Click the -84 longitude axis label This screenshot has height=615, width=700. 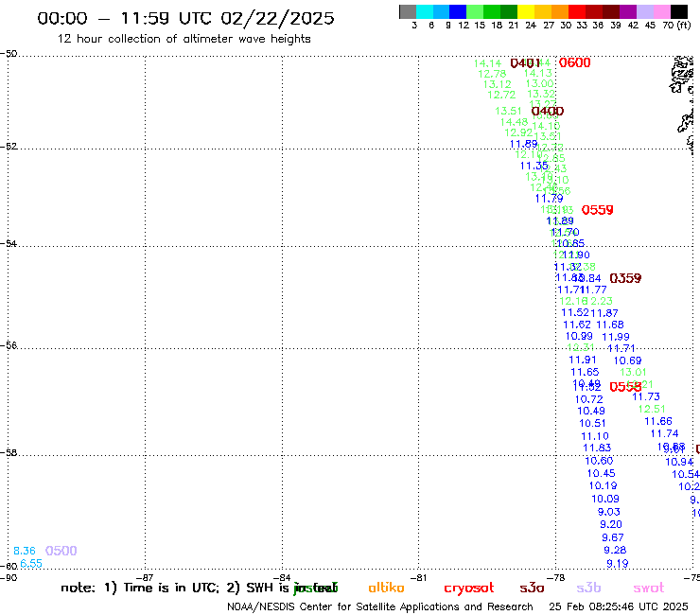click(282, 578)
